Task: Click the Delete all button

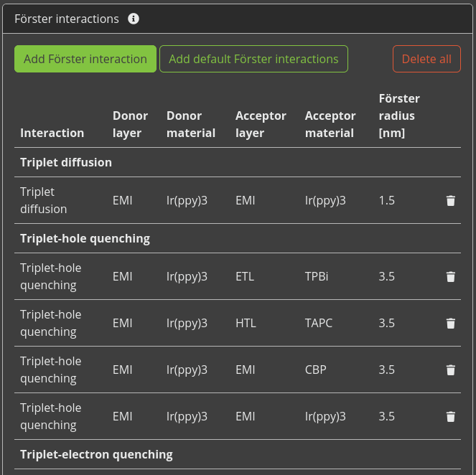Action: pos(426,59)
